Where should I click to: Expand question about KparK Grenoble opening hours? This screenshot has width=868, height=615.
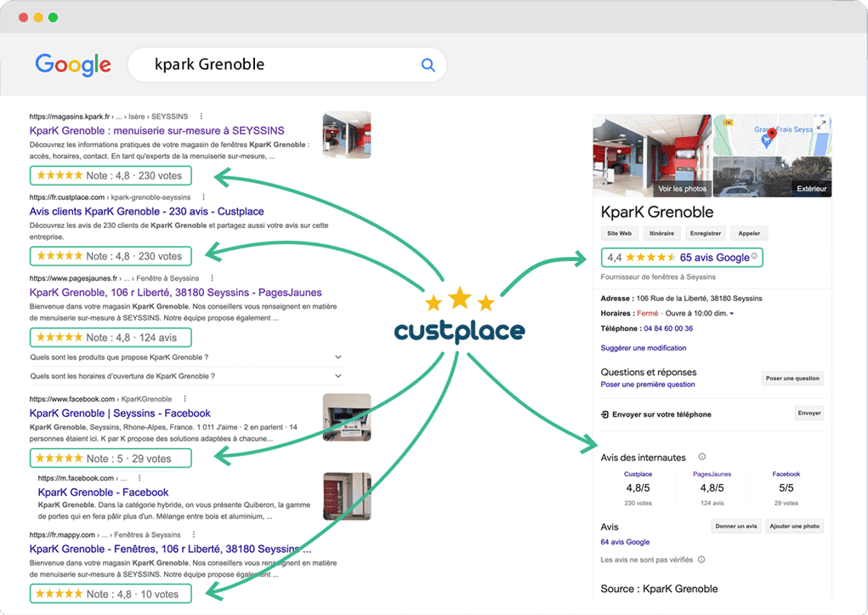pos(338,376)
